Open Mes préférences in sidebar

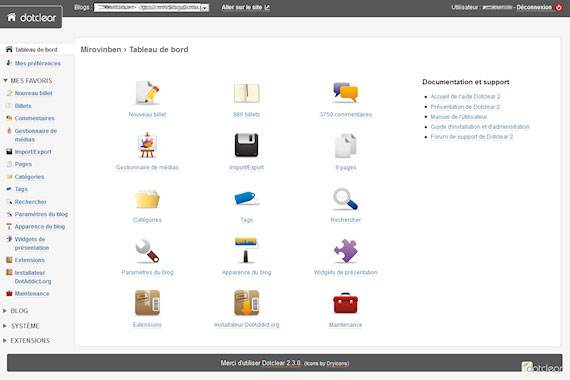click(37, 63)
